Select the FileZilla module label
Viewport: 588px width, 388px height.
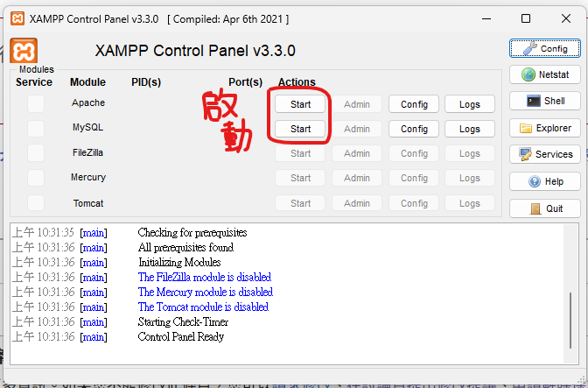87,152
